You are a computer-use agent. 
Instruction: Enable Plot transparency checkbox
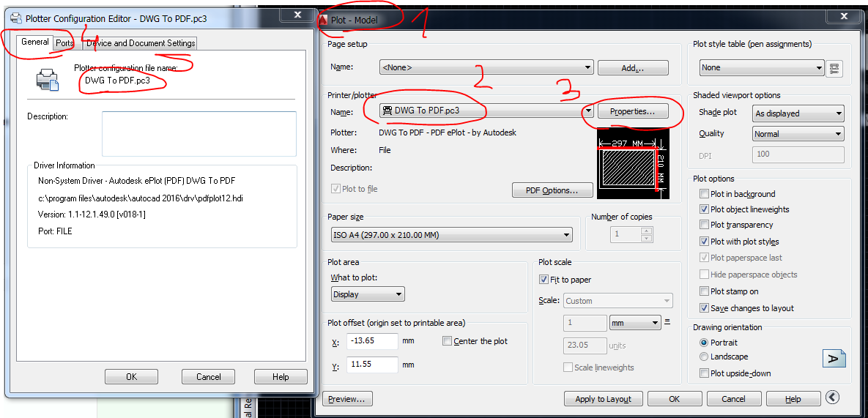(704, 225)
